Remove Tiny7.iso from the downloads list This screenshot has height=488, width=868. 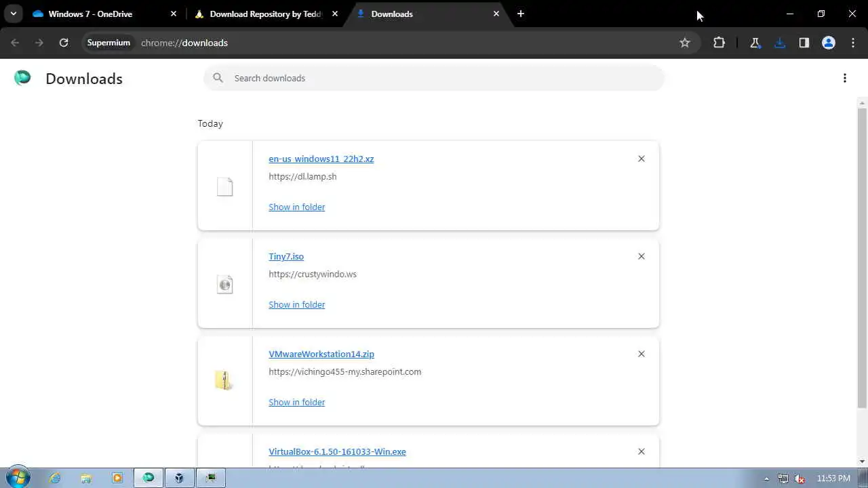[x=642, y=256]
